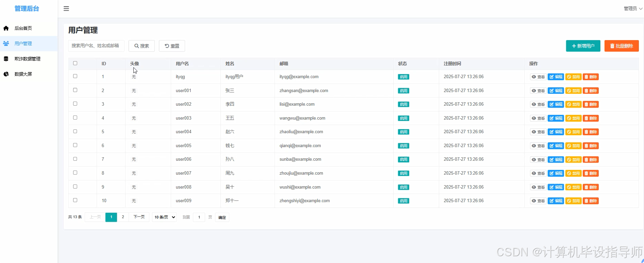644x263 pixels.
Task: Click the 用户名 column header
Action: [182, 64]
